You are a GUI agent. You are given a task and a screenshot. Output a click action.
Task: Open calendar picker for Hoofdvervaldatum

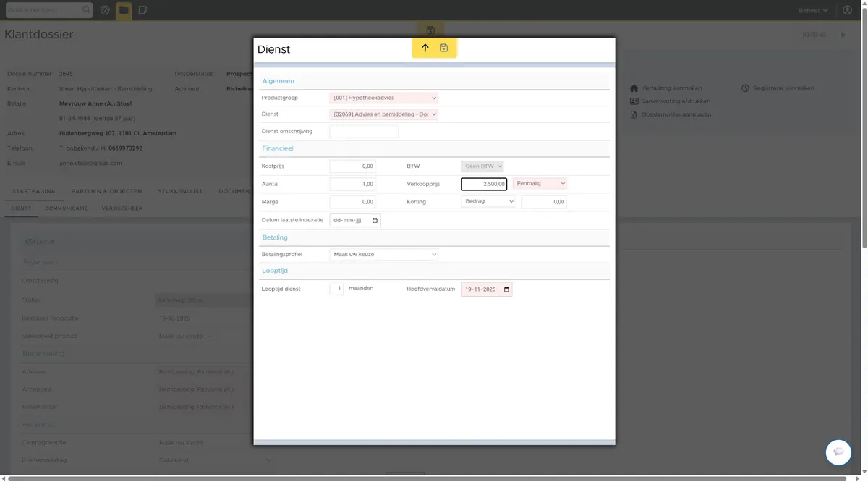(506, 289)
